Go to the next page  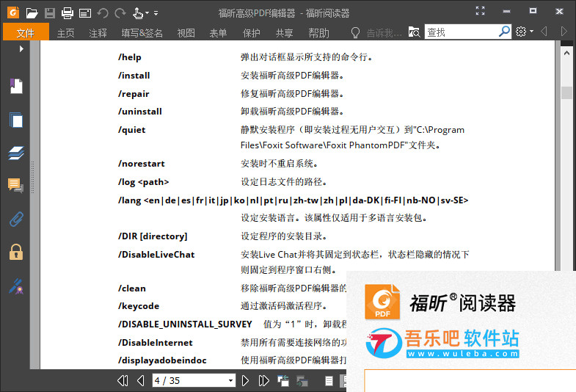245,380
